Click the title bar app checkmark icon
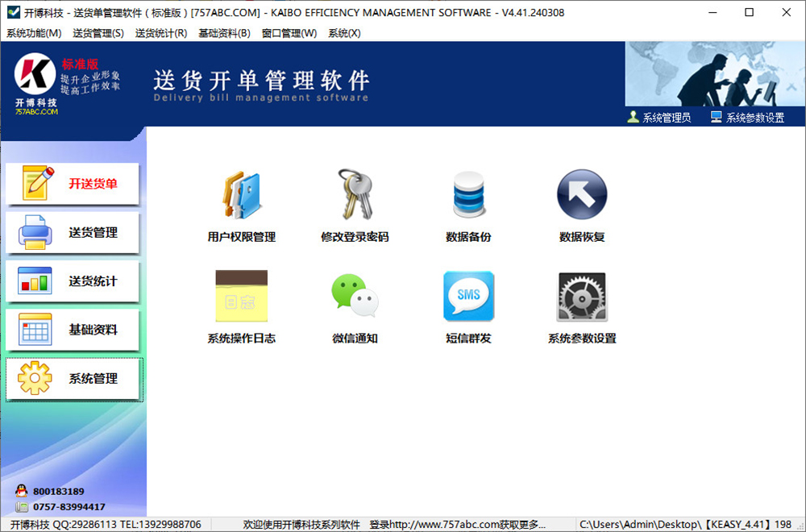This screenshot has height=532, width=806. [14, 12]
